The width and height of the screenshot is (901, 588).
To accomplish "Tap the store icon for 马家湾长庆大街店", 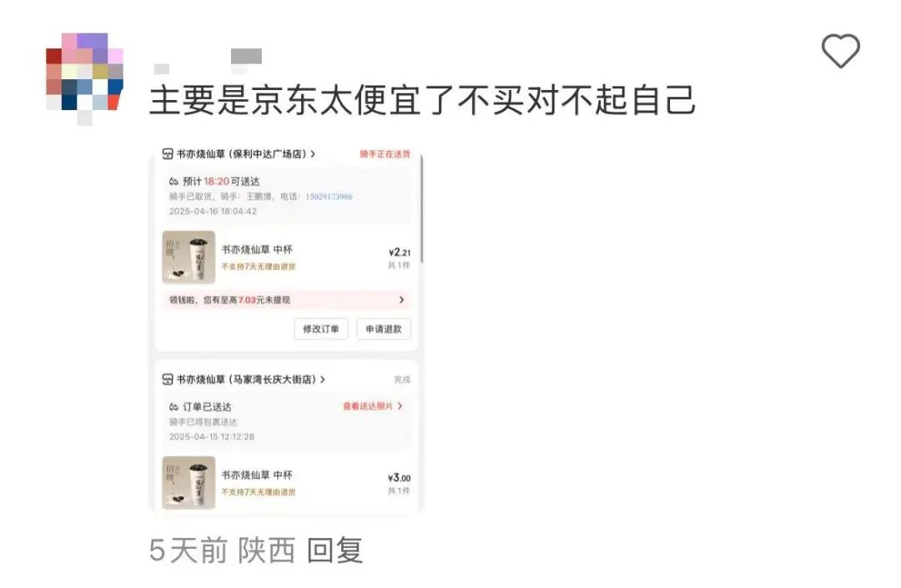I will [168, 379].
